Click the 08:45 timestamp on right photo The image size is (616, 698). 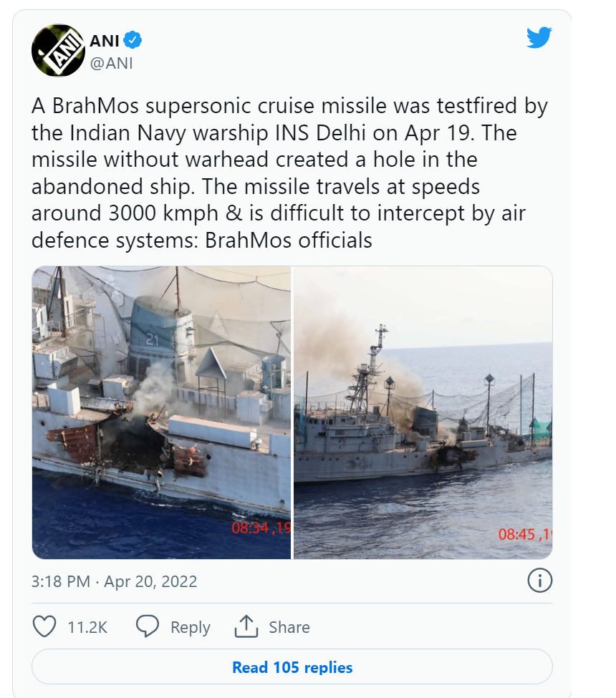[x=525, y=534]
